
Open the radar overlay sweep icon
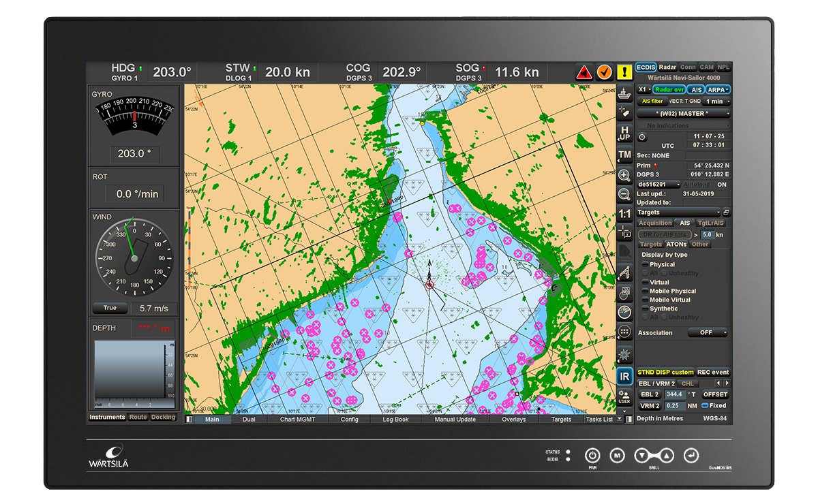pos(624,312)
